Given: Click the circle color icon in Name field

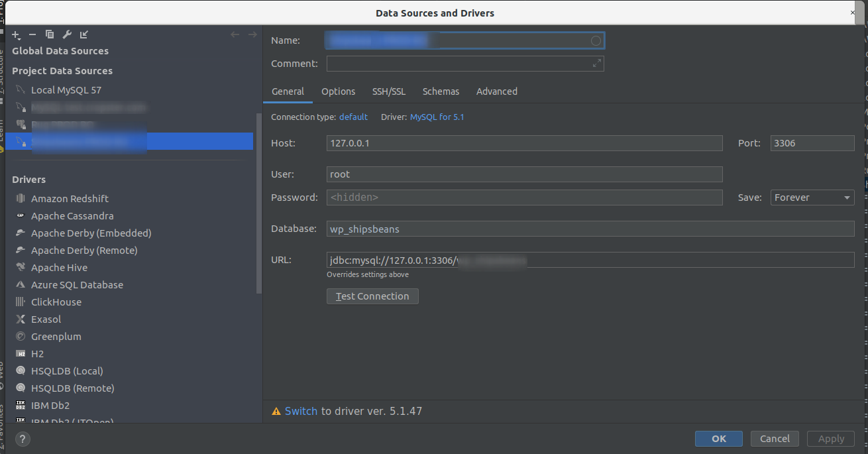Looking at the screenshot, I should [x=596, y=41].
